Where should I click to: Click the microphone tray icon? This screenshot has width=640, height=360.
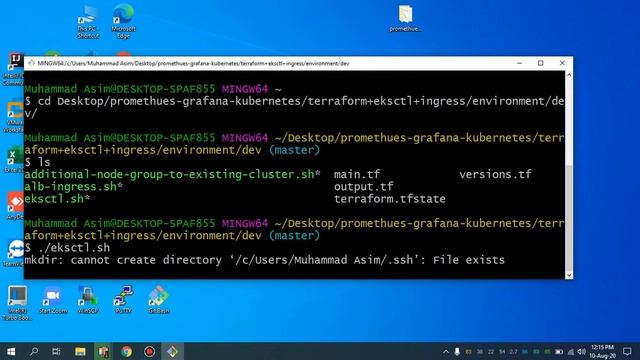click(457, 351)
